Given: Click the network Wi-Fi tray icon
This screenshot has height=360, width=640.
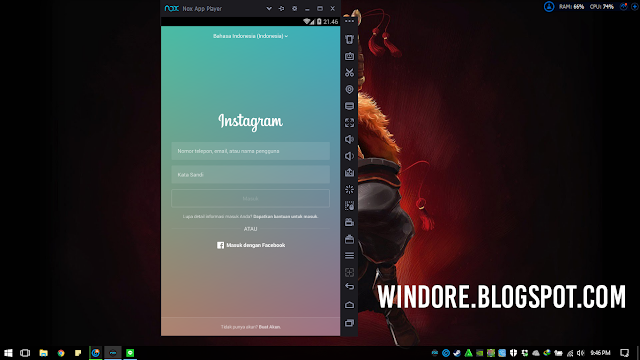Looking at the screenshot, I should (x=570, y=353).
